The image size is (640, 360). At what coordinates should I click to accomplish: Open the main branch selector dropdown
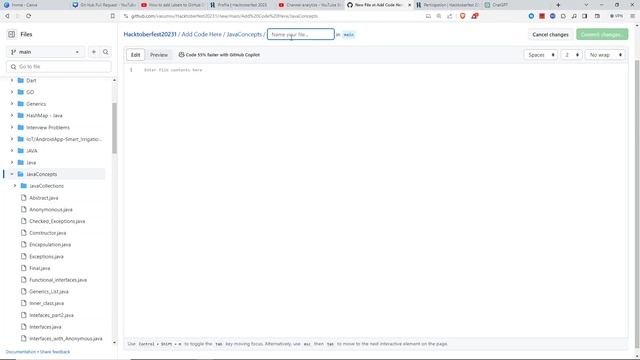tap(45, 52)
